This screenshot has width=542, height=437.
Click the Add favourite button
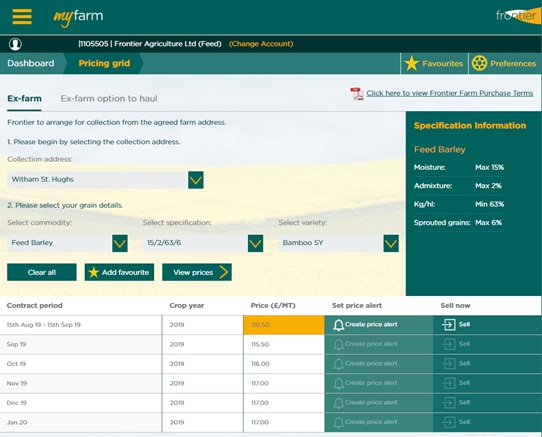119,272
